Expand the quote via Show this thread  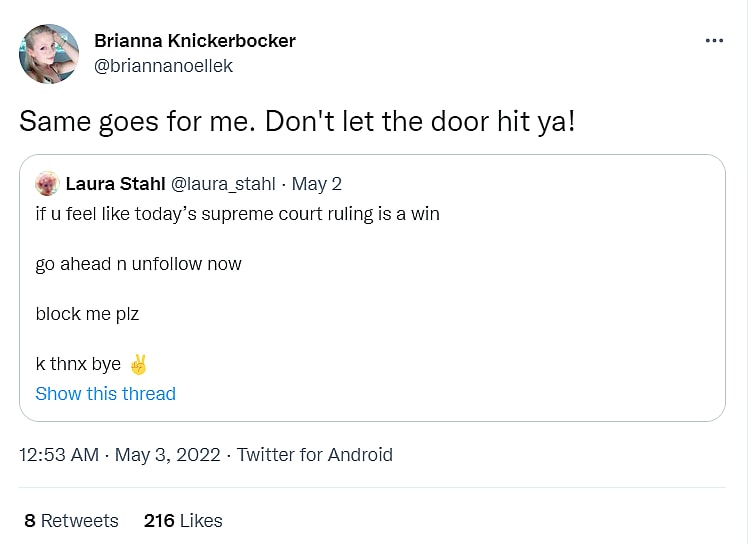105,394
